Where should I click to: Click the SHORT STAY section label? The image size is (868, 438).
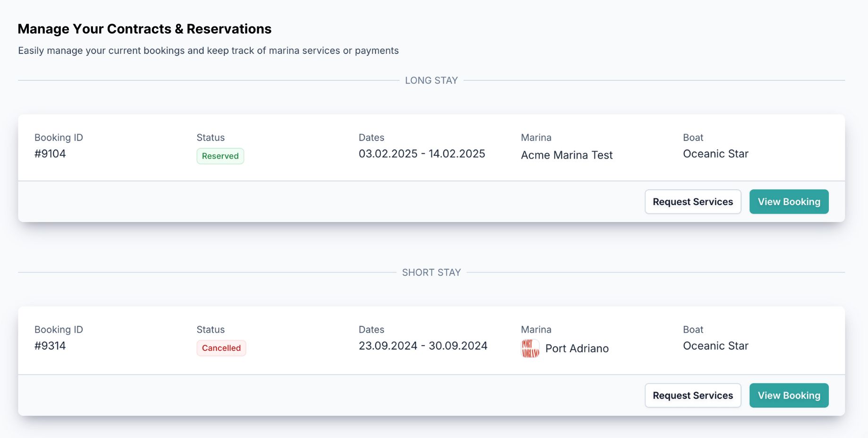431,273
